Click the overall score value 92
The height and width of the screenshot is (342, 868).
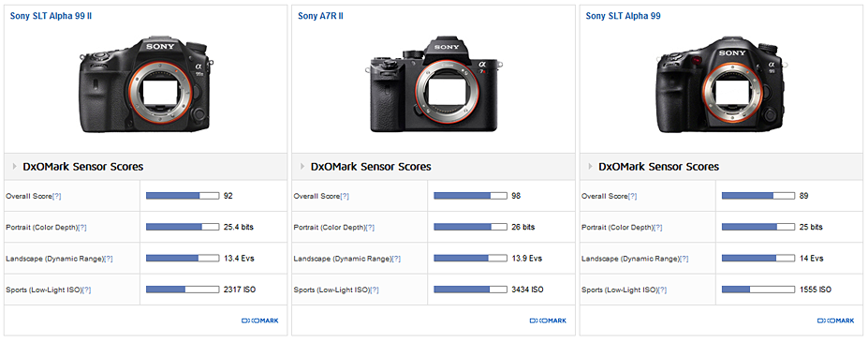pyautogui.click(x=228, y=196)
